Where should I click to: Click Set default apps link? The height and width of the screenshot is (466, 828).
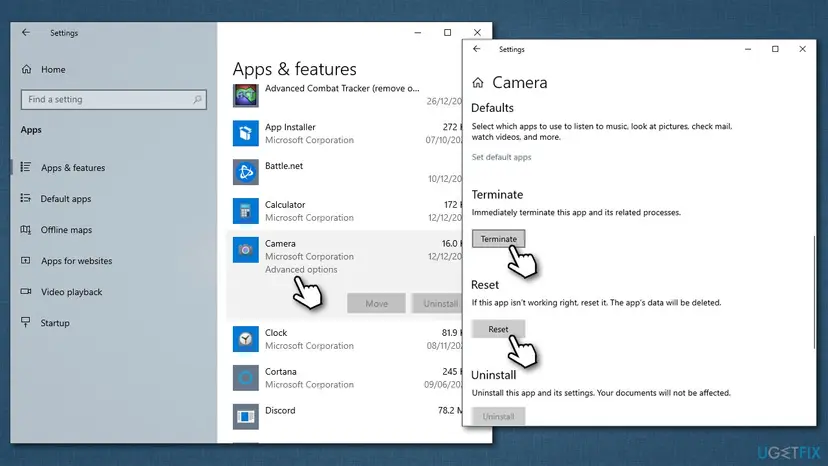[501, 157]
